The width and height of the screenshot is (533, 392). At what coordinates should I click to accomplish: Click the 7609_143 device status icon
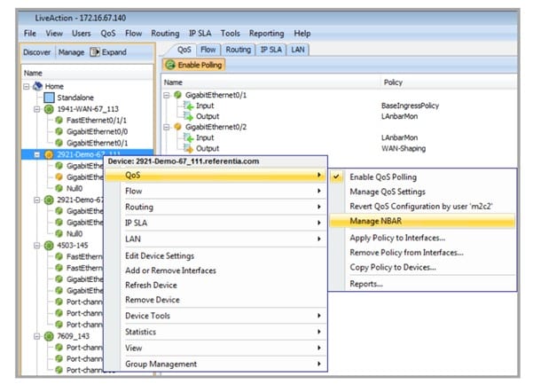(49, 336)
